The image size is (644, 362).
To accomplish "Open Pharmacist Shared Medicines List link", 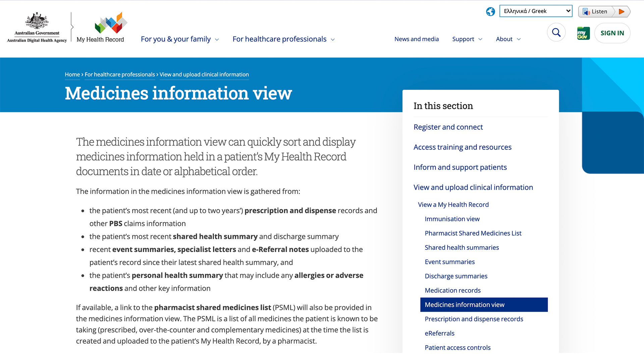I will tap(473, 233).
